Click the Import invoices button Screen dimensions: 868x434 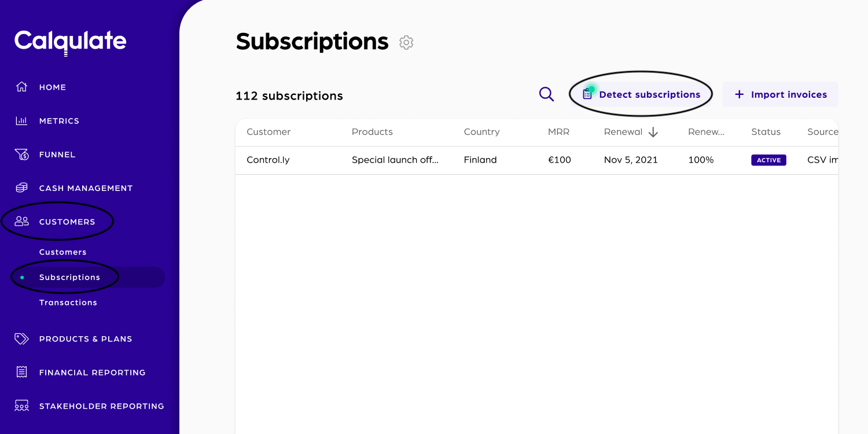click(x=780, y=94)
